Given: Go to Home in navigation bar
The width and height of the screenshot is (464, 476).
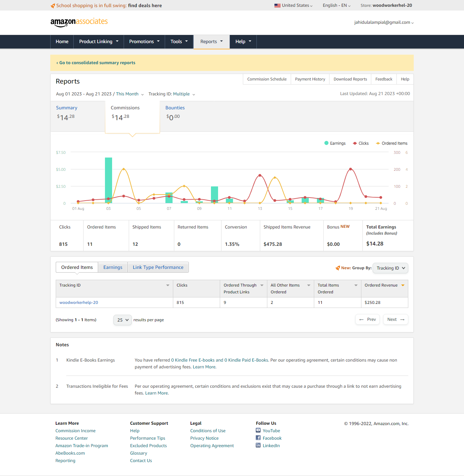Looking at the screenshot, I should click(x=62, y=41).
